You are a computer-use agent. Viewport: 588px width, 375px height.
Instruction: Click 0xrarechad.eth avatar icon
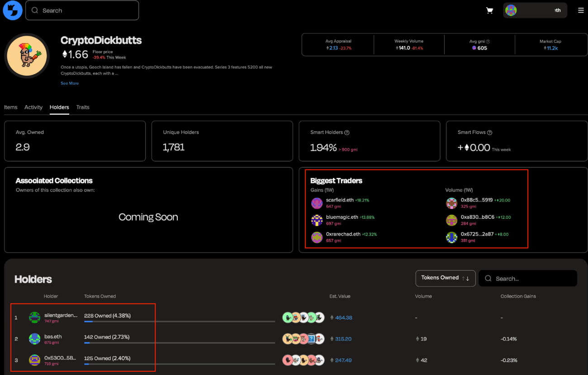[x=317, y=237]
